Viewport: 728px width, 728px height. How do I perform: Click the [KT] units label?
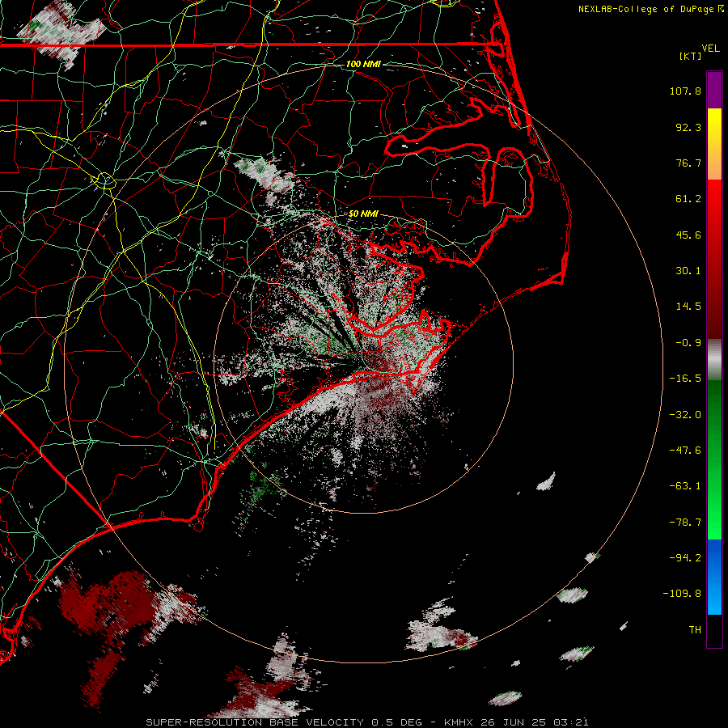click(690, 56)
